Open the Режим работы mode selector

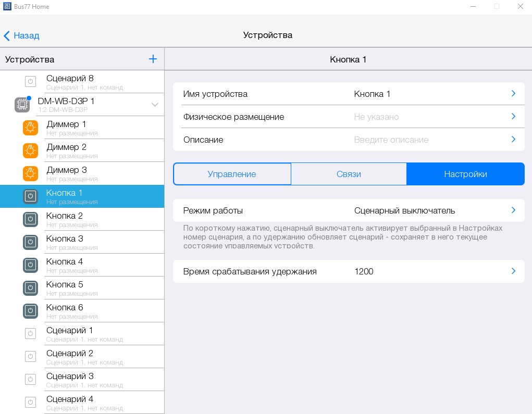349,210
